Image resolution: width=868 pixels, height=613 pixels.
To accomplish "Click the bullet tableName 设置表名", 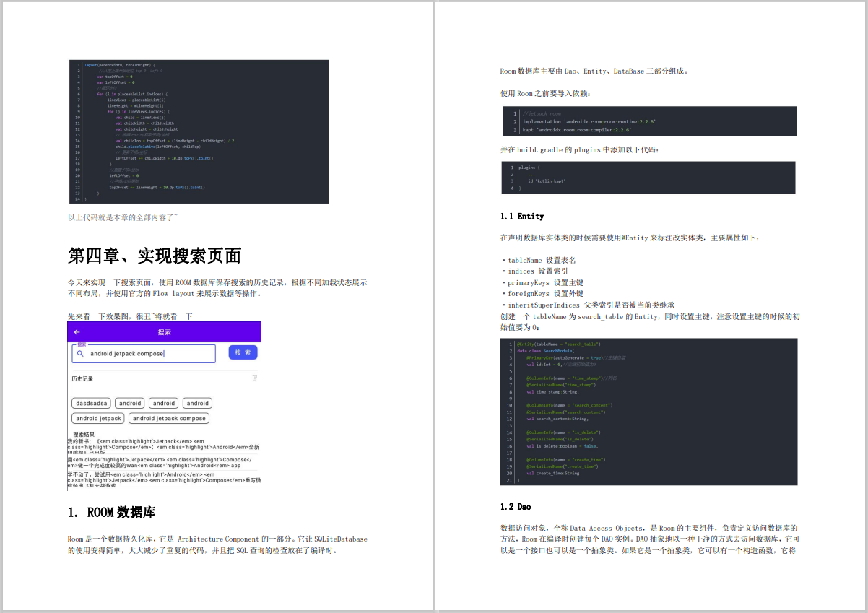I will coord(538,260).
